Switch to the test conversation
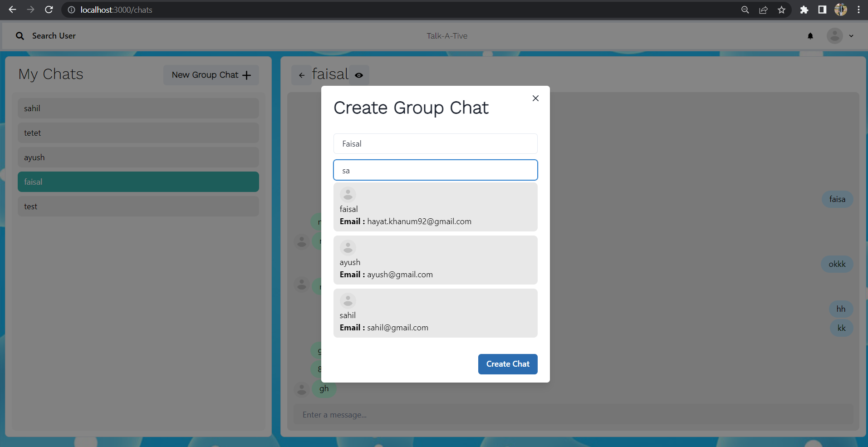Image resolution: width=868 pixels, height=447 pixels. [x=138, y=206]
